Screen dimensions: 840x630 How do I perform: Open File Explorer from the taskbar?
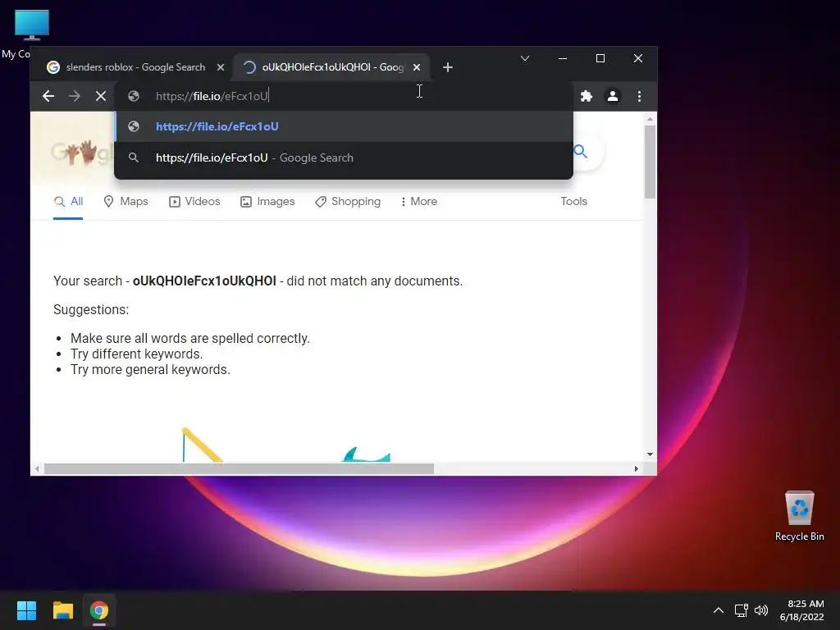(62, 610)
